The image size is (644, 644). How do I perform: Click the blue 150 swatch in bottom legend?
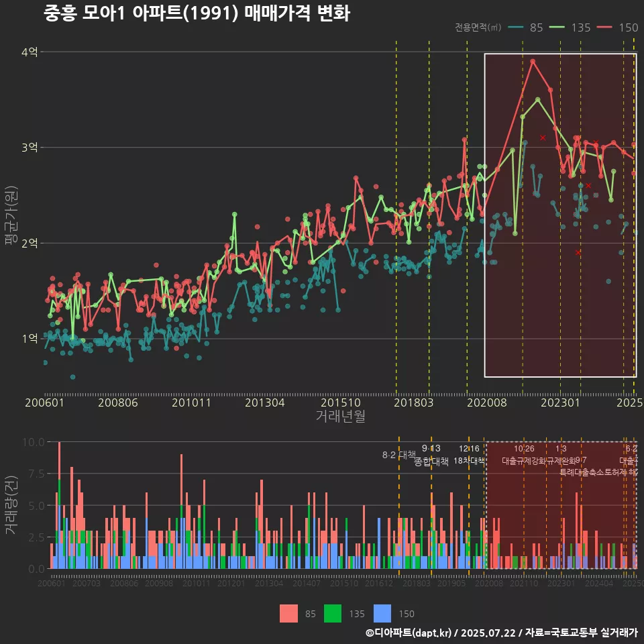click(x=382, y=614)
